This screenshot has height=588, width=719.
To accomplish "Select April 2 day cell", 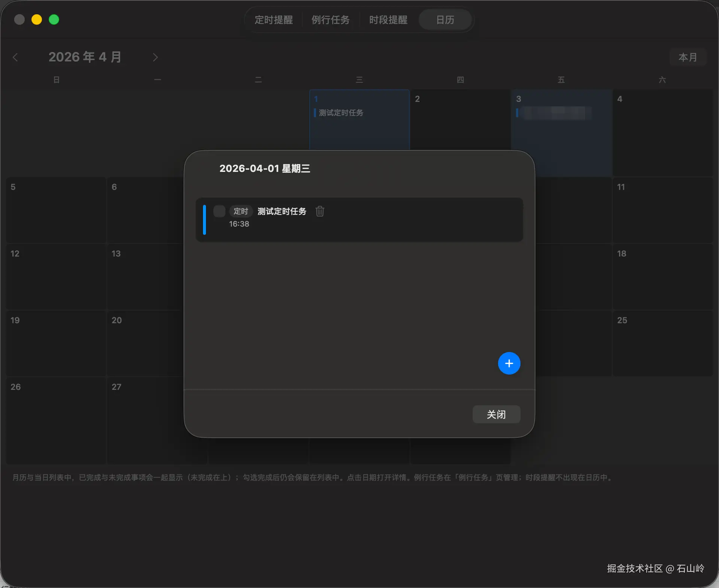I will coord(460,120).
